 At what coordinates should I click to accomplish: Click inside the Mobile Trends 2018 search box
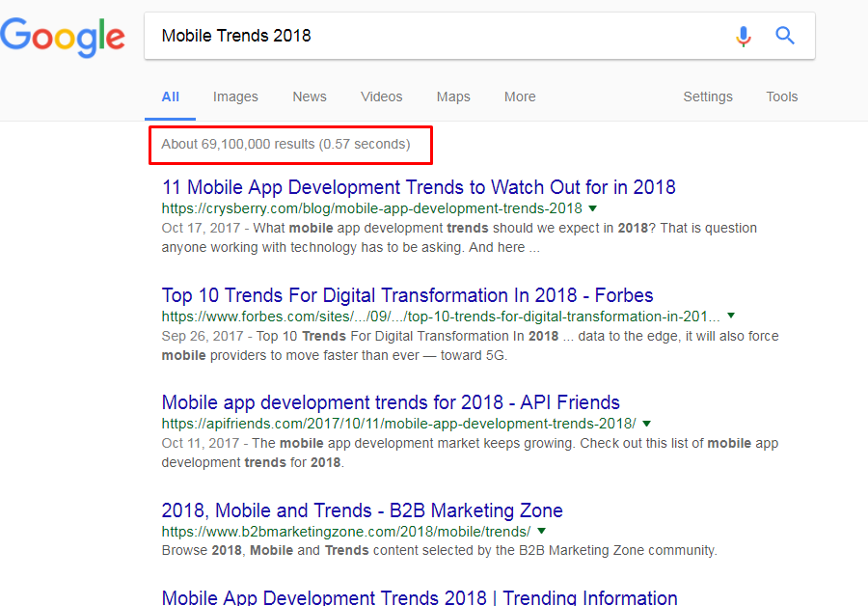pyautogui.click(x=434, y=37)
